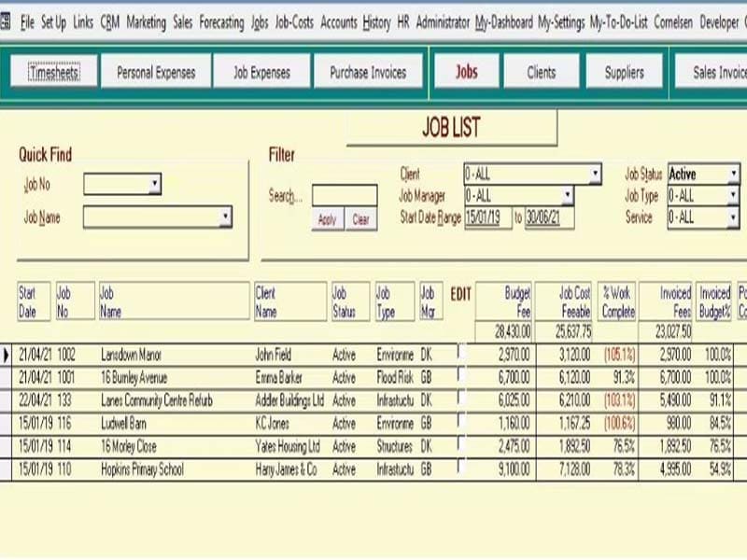
Task: Open Job Expenses
Action: pyautogui.click(x=261, y=72)
